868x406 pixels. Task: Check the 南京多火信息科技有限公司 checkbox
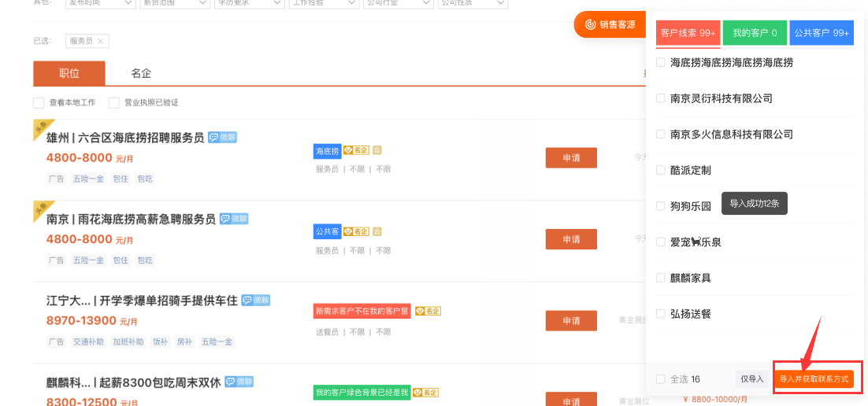click(x=660, y=134)
